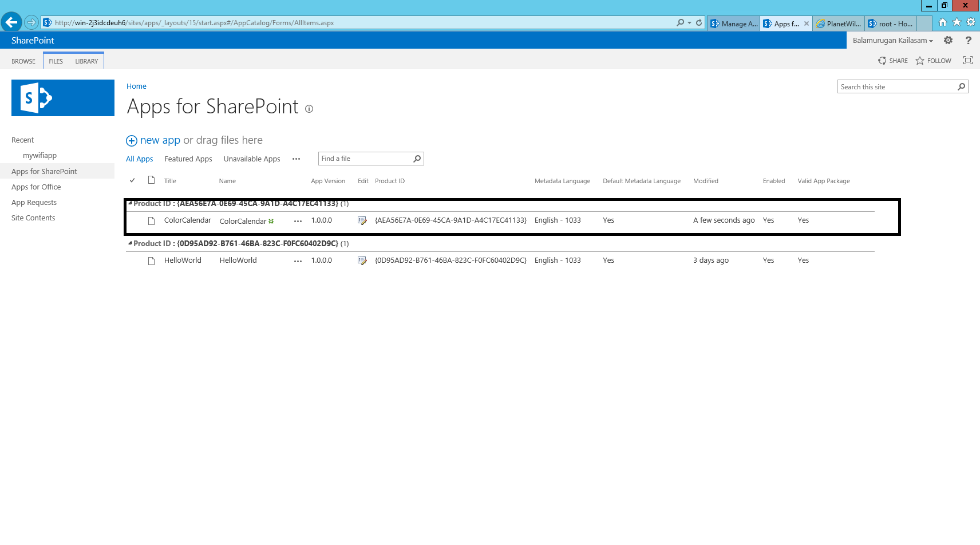The image size is (980, 545).
Task: Collapse the 0D95AD92 product ID group
Action: 130,243
